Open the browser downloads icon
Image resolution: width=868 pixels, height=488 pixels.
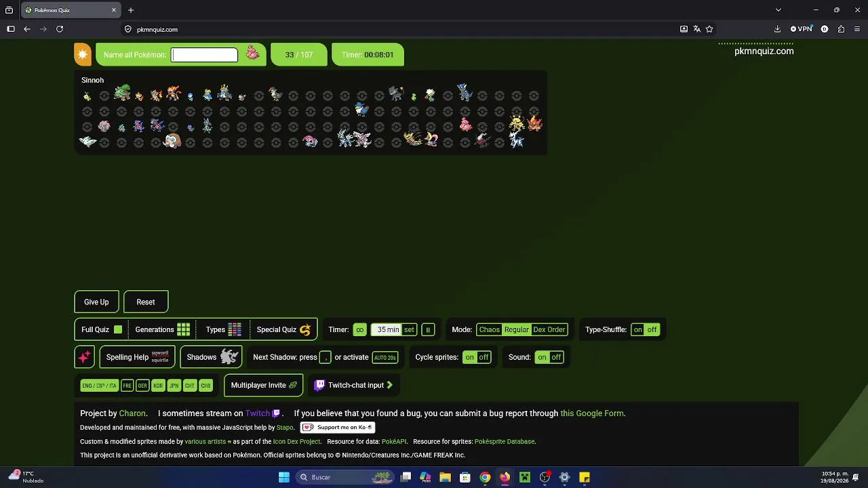click(777, 29)
